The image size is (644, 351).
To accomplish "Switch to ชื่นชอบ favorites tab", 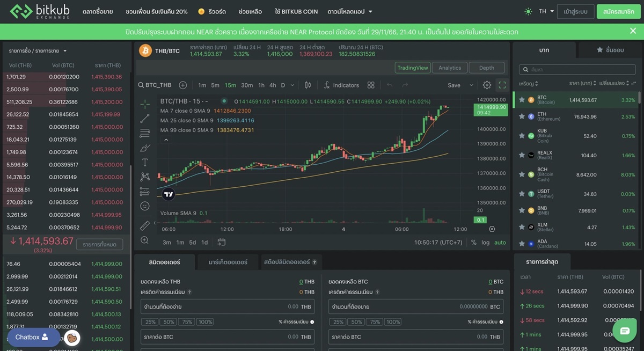I will tap(610, 50).
